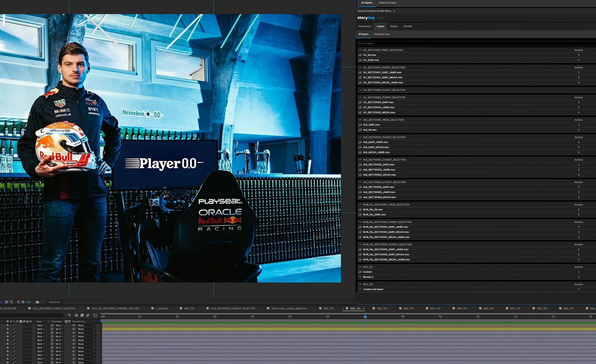
Task: Click Actions for M01_T01 group
Action: [x=578, y=267]
